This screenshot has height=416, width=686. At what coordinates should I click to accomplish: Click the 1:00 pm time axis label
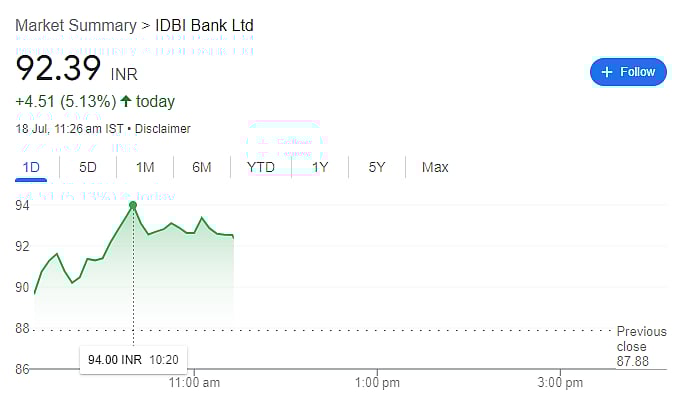coord(378,383)
